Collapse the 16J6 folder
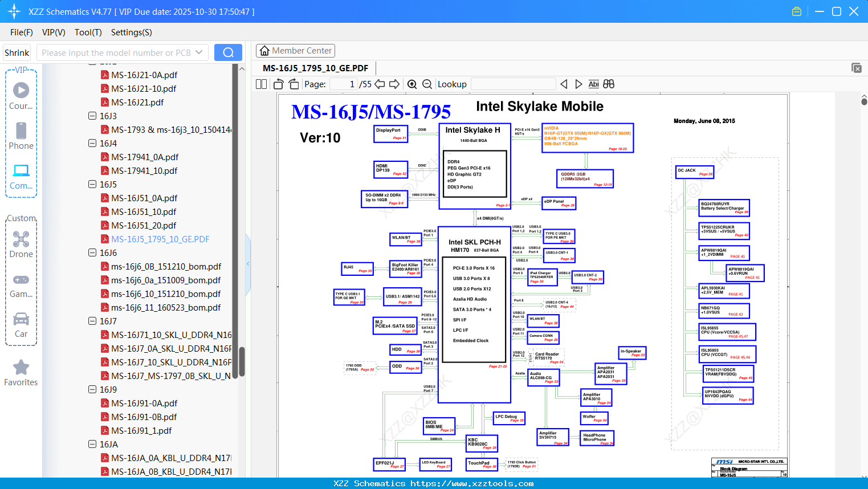 click(92, 252)
